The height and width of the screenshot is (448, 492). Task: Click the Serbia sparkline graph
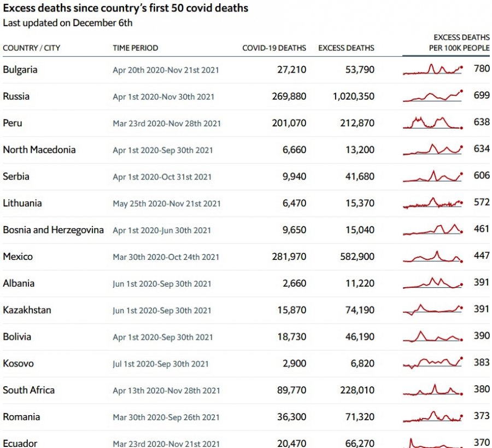[433, 176]
